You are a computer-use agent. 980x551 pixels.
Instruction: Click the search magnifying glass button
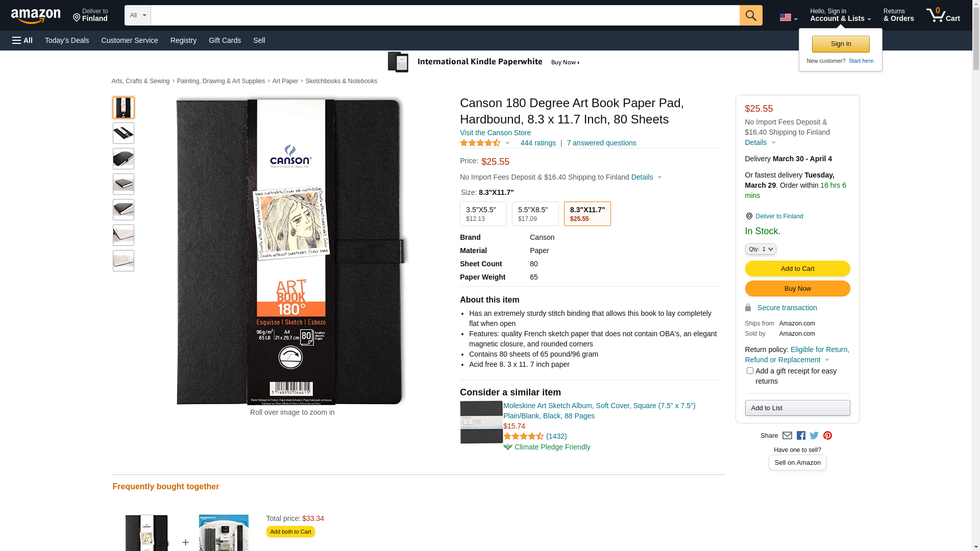[750, 15]
